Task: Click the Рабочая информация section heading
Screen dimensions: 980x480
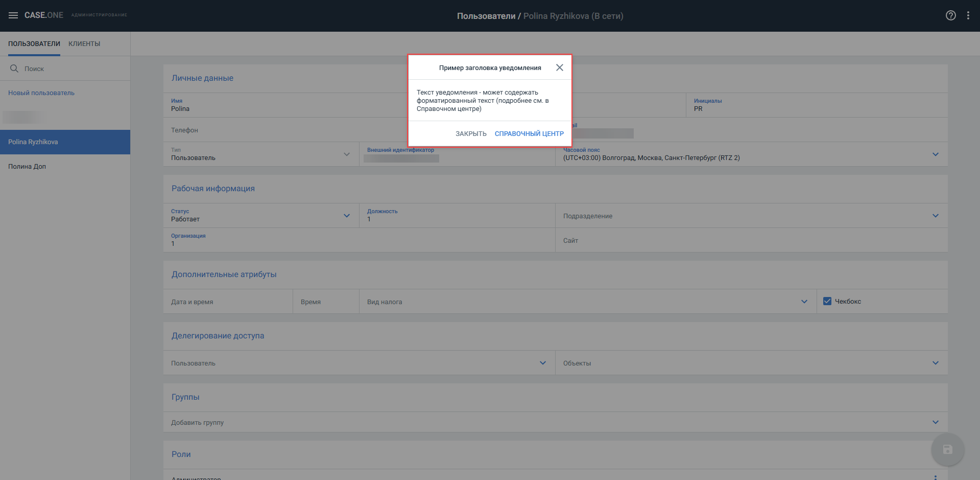Action: pyautogui.click(x=213, y=189)
